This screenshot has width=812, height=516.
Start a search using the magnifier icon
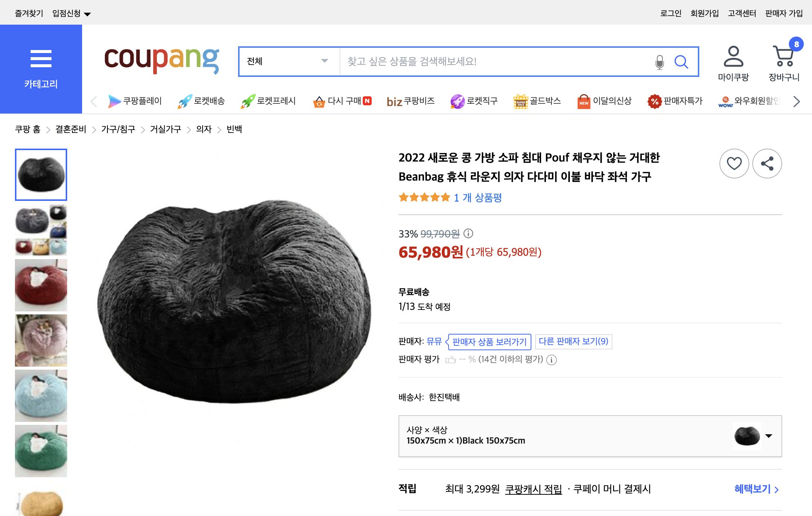pos(682,62)
